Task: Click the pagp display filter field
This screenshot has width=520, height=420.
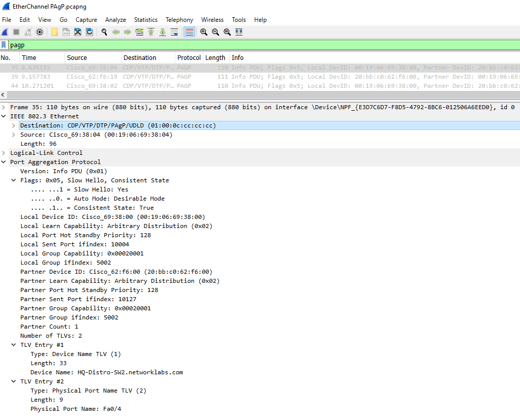Action: (x=264, y=45)
